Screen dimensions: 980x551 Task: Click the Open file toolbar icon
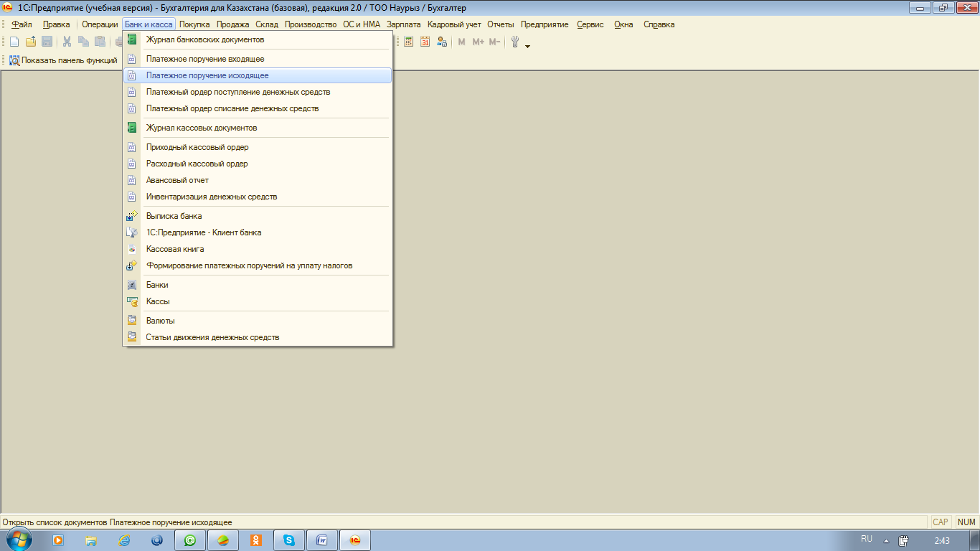(31, 42)
